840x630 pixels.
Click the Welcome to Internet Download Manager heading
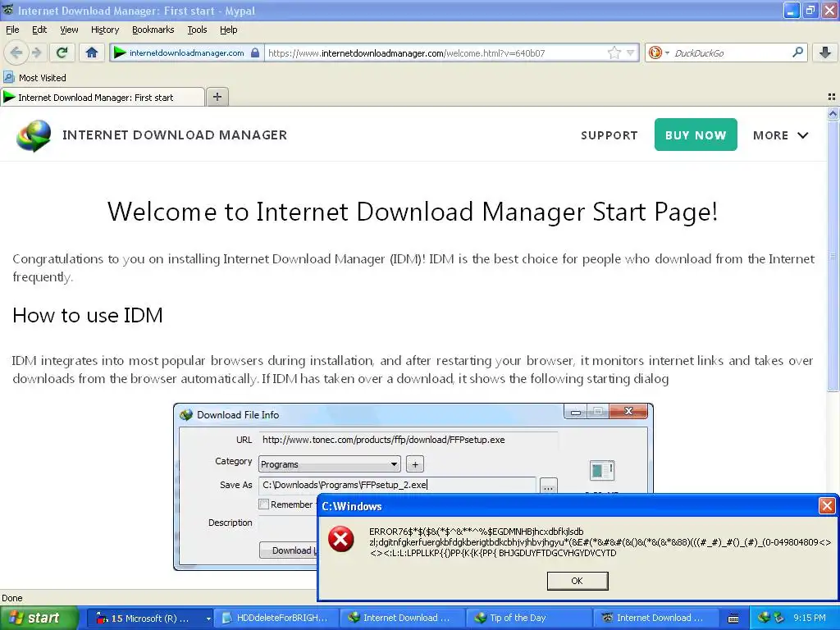point(413,211)
